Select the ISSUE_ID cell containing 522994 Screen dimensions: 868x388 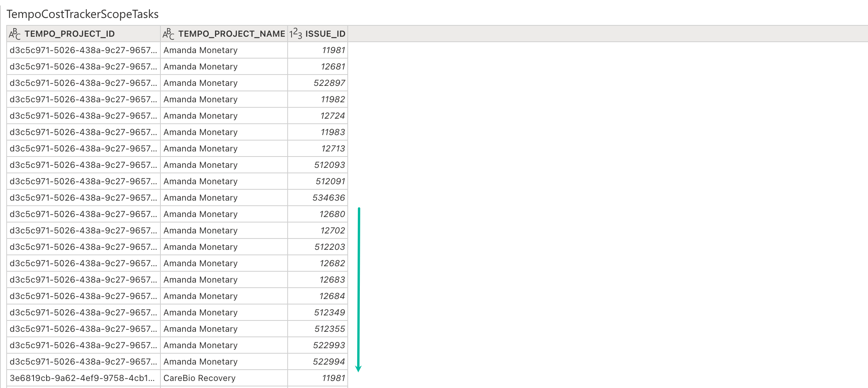coord(329,361)
